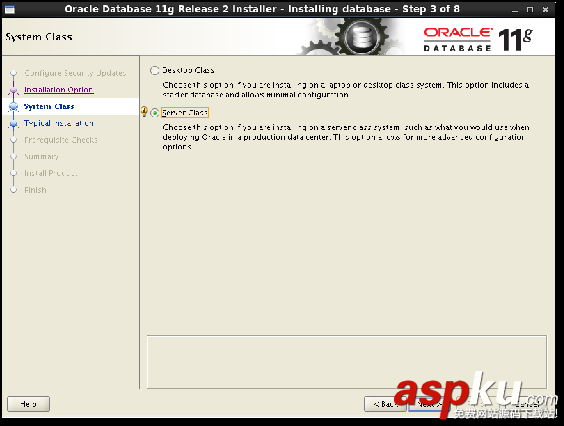Click the Server Class label text

(185, 113)
